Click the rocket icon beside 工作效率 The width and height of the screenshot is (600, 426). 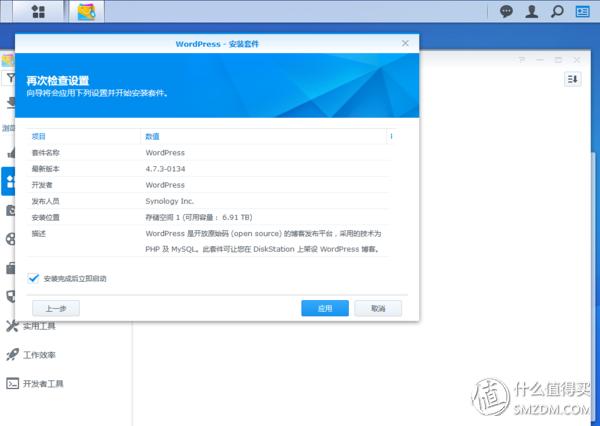[12, 354]
